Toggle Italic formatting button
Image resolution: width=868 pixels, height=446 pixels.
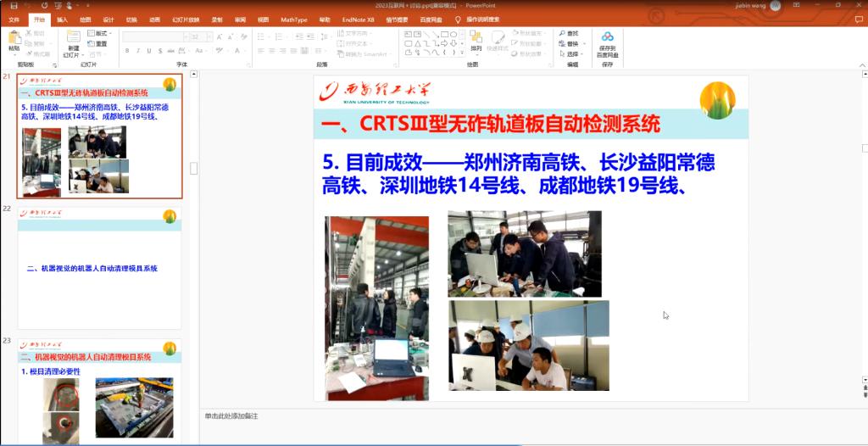[138, 51]
